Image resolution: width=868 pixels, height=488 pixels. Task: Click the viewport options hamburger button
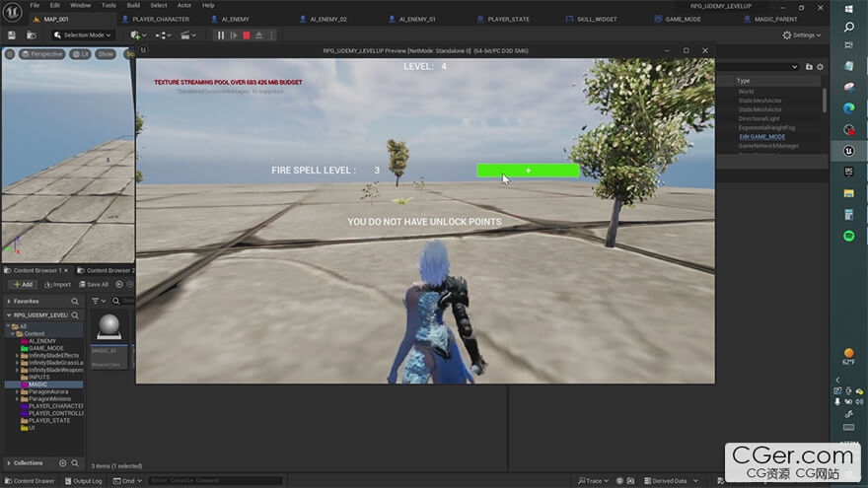[10, 54]
